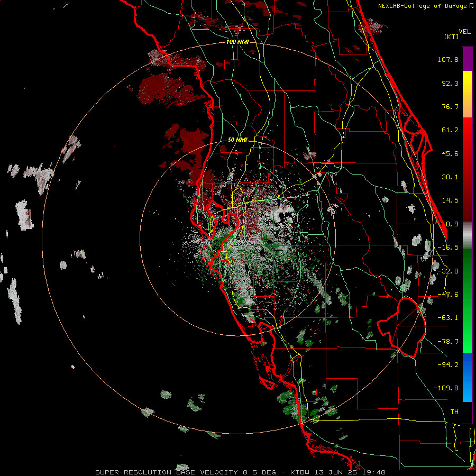Click the -32.0 velocity scale value
This screenshot has width=476, height=476.
click(448, 271)
